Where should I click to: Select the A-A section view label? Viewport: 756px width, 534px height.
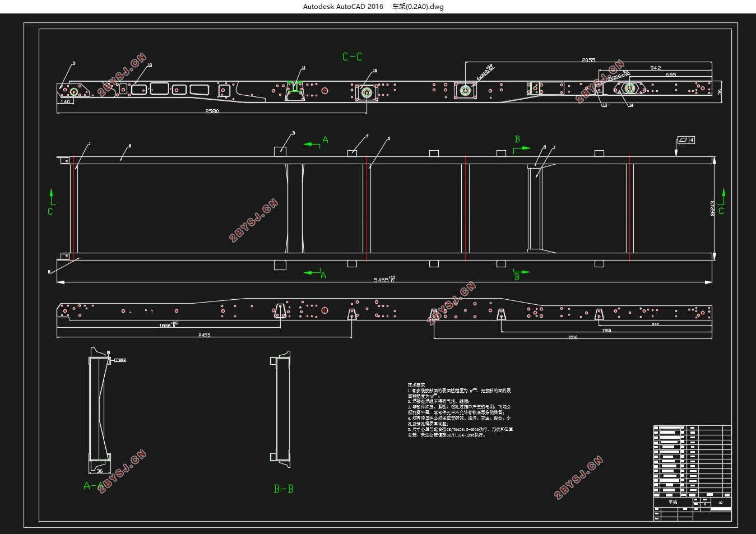pos(94,485)
